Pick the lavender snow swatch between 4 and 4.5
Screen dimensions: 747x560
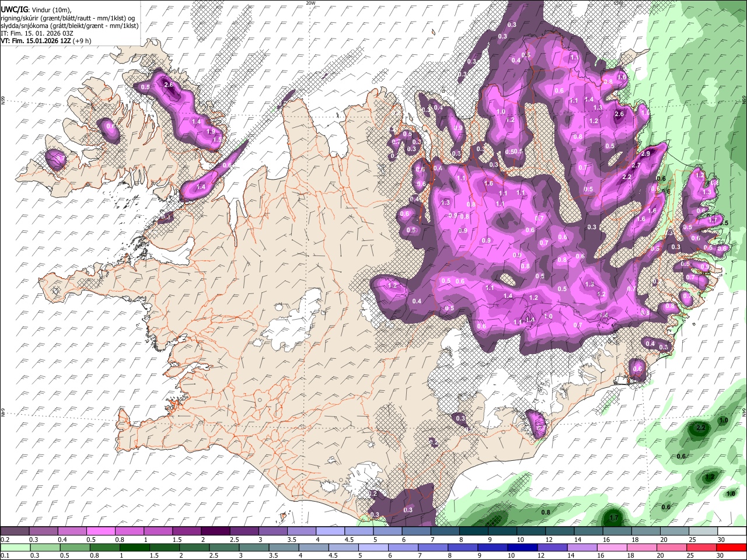coord(330,531)
